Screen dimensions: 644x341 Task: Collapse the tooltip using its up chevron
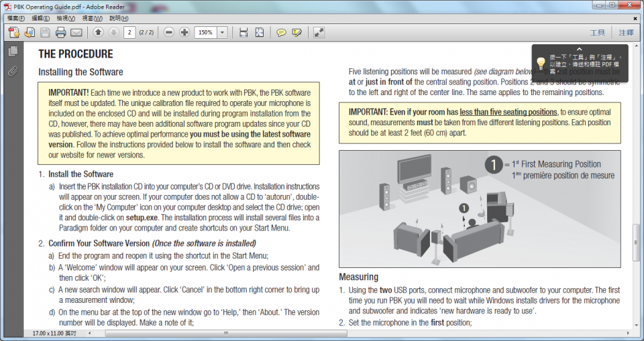click(579, 49)
